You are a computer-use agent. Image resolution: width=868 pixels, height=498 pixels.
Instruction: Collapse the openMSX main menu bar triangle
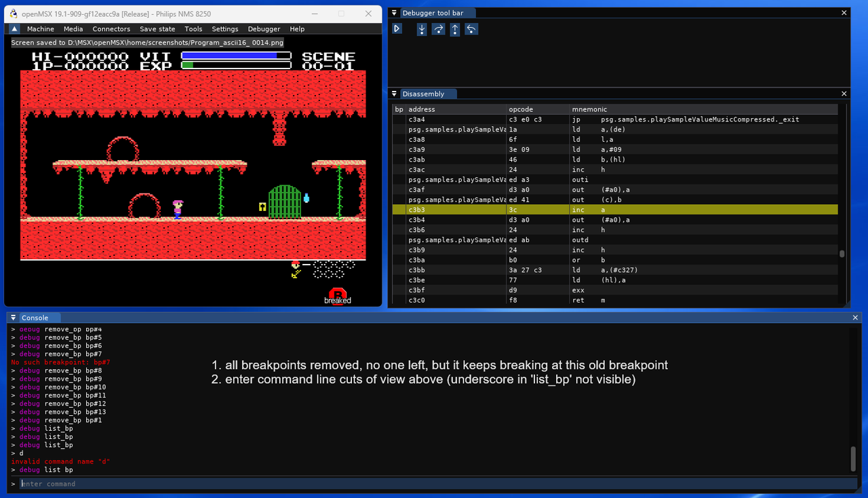pyautogui.click(x=14, y=29)
